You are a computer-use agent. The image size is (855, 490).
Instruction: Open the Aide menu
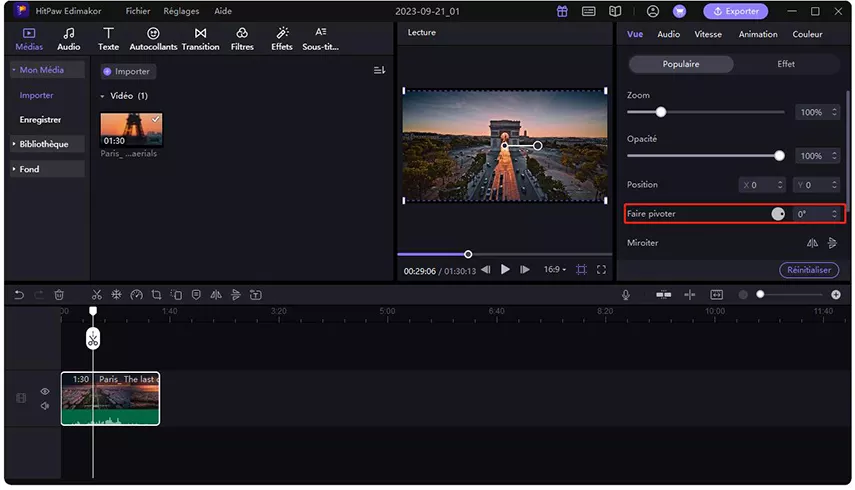pos(223,11)
